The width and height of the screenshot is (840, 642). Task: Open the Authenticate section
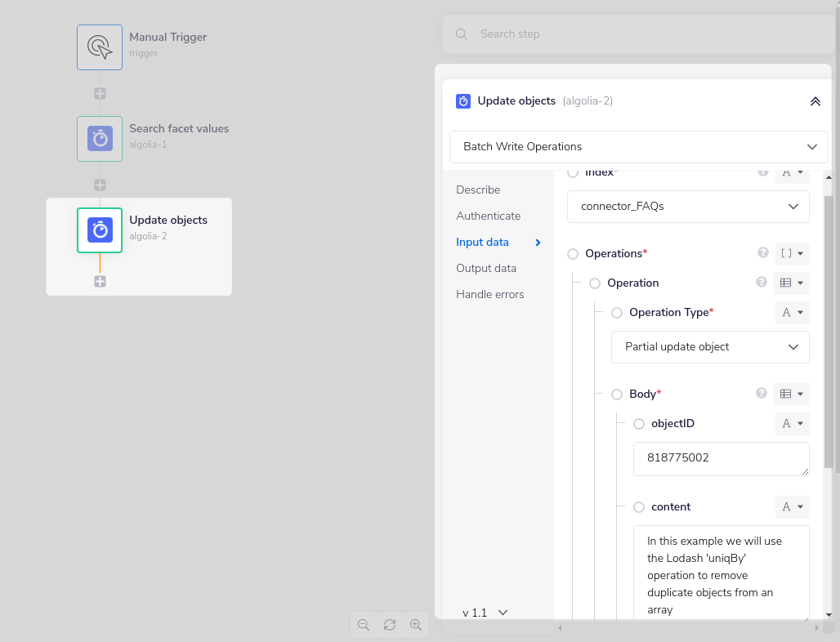tap(489, 216)
